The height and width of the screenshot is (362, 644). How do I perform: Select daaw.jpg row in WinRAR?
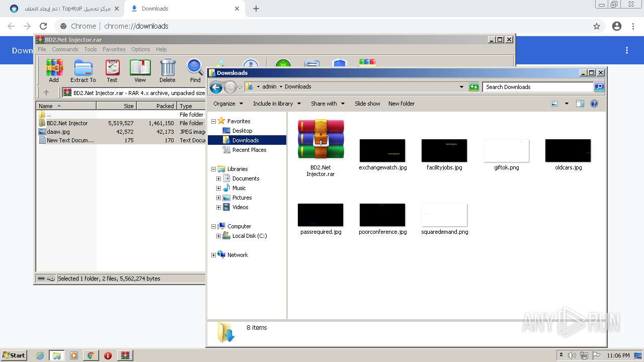click(x=121, y=132)
